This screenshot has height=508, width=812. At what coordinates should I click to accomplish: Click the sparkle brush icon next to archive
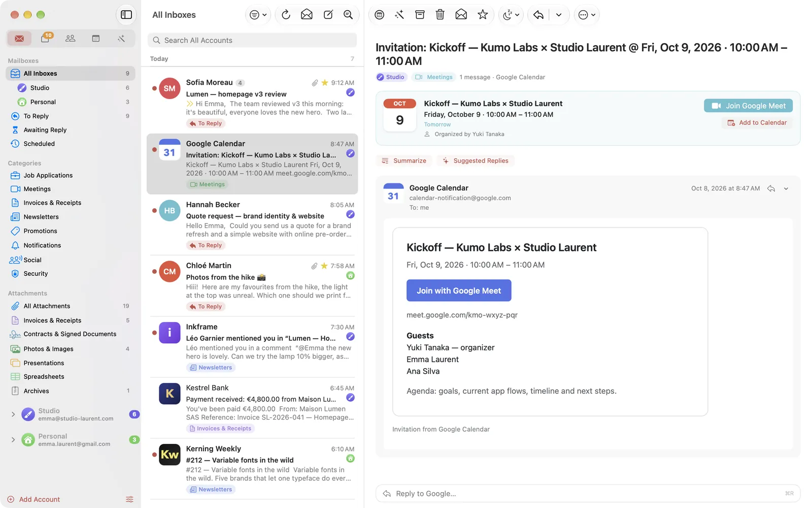(399, 15)
